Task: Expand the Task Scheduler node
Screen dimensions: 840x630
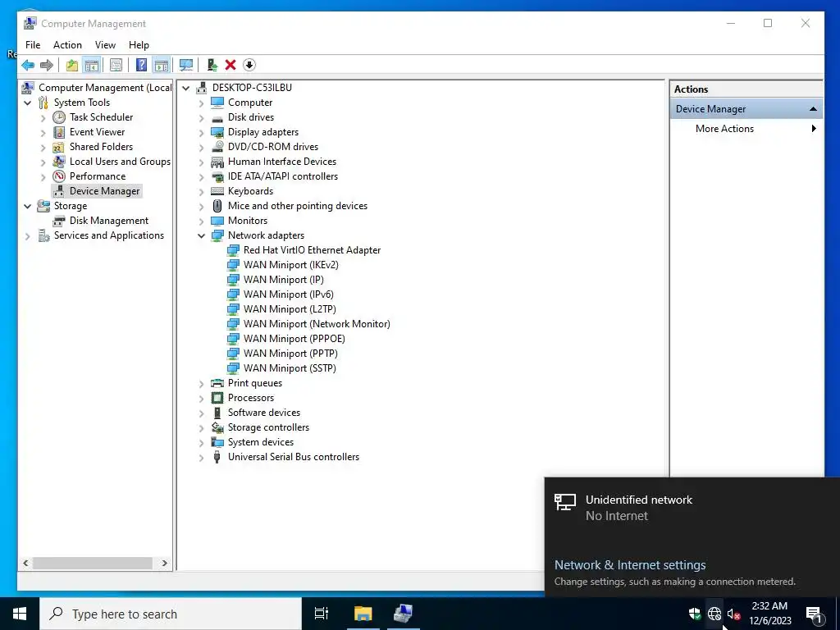Action: tap(43, 118)
